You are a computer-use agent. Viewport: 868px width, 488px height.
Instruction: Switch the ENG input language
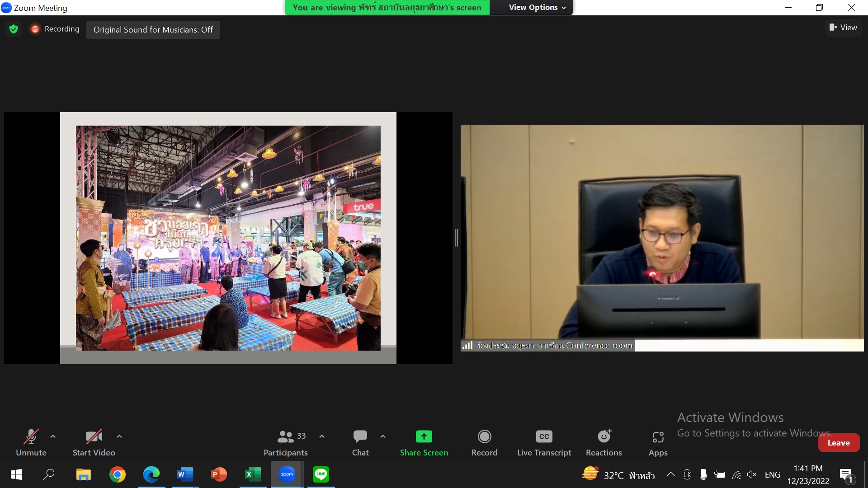(772, 474)
